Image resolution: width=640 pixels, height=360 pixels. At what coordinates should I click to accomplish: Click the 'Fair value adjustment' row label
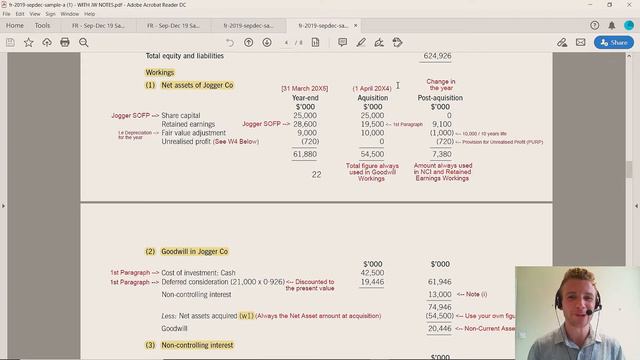click(x=193, y=133)
